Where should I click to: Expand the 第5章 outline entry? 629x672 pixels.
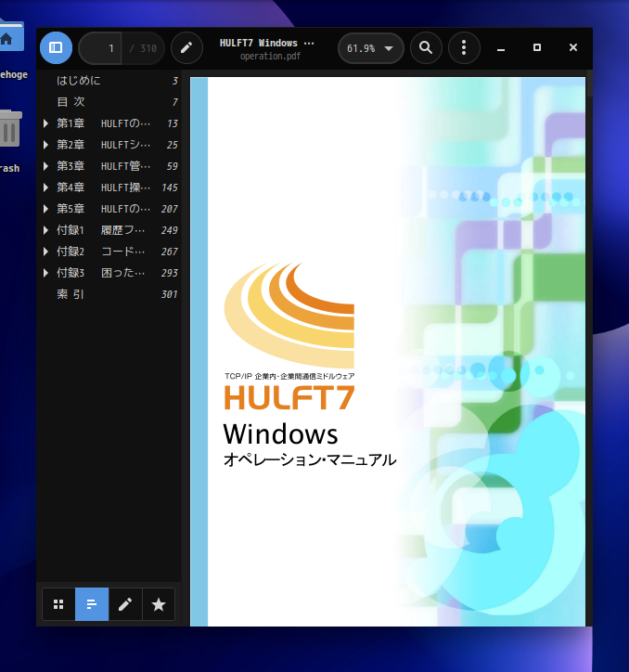(45, 209)
